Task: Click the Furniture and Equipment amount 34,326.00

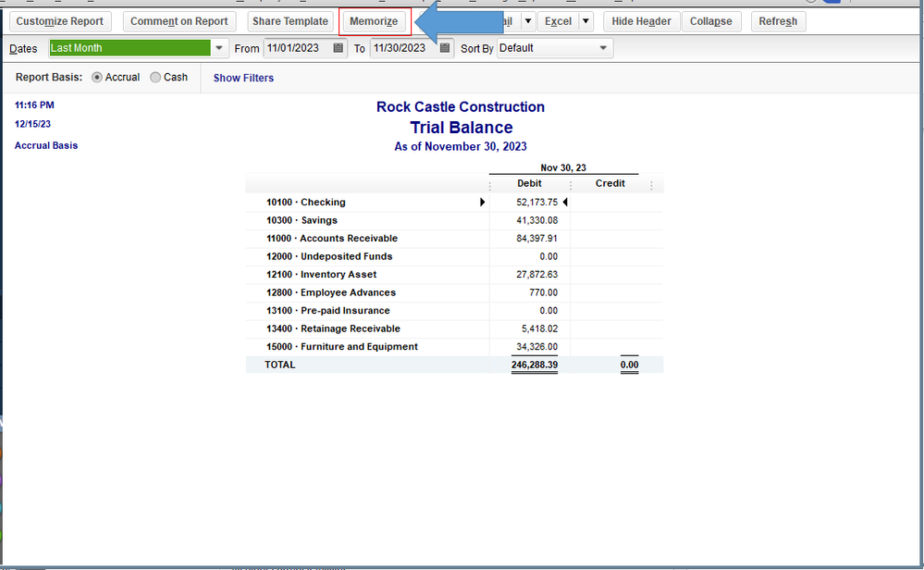Action: (x=536, y=347)
